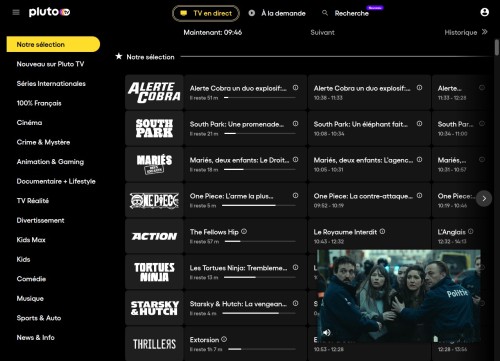Show info for Alerte Cobra 10:38 episode

point(419,88)
